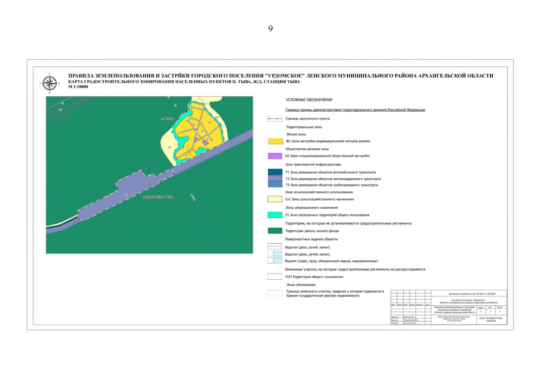Viewport: 555px width, 392px height.
Task: Click 'Т3 Зона размещения объектов трубопроводного транспорта'
Action: 332,185
